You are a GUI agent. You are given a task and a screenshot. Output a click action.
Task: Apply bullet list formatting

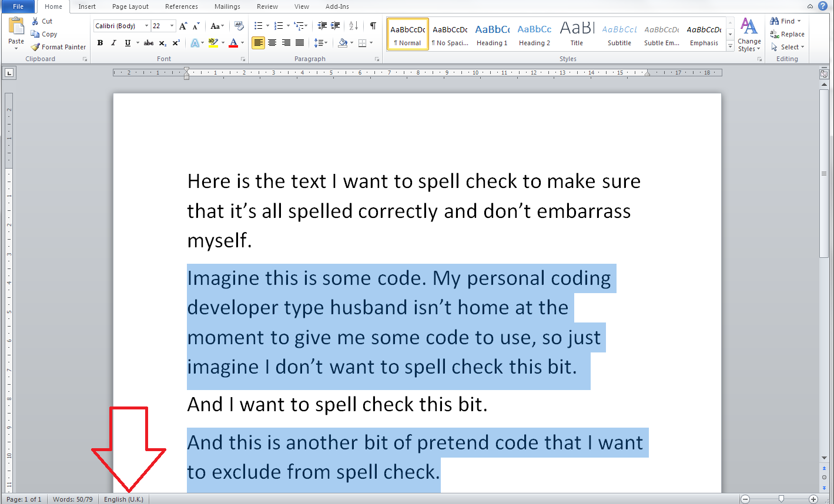pyautogui.click(x=258, y=26)
